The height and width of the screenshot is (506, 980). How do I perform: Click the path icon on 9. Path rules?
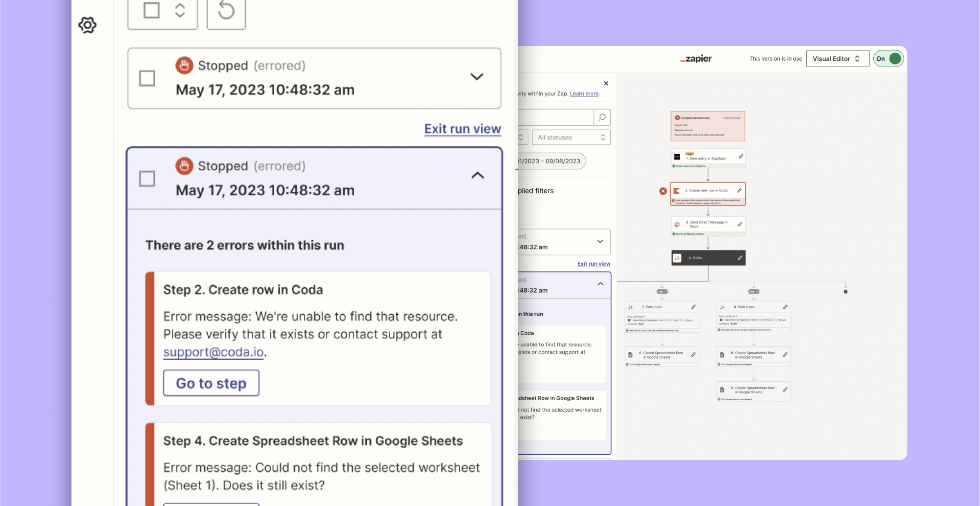tap(722, 307)
